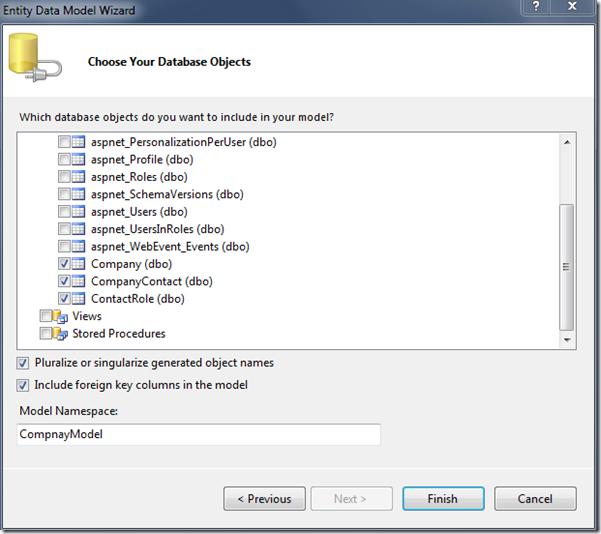Image resolution: width=601 pixels, height=534 pixels.
Task: Click the aspnet_WebEvent_Events table icon
Action: point(79,246)
